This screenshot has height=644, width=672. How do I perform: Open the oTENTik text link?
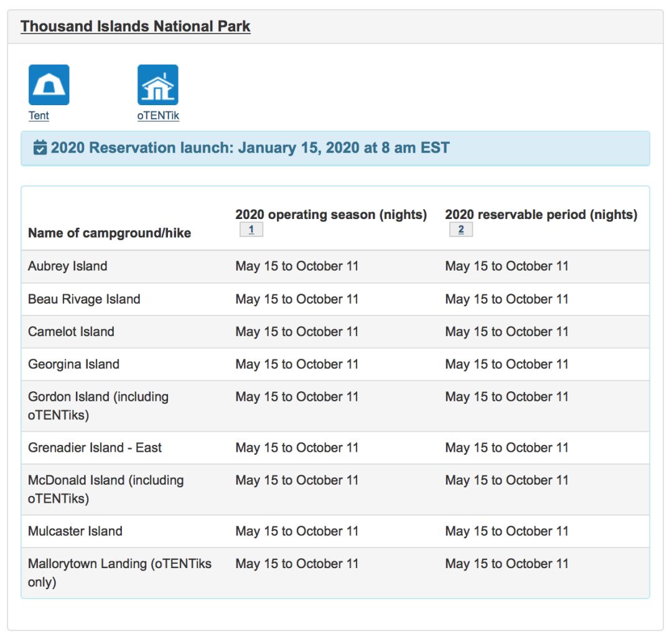(x=158, y=116)
